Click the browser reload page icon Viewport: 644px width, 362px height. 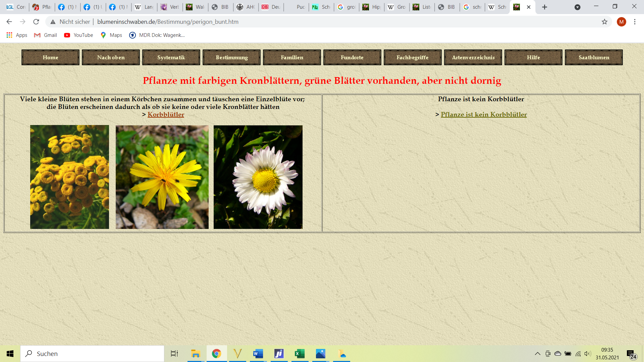click(x=36, y=22)
